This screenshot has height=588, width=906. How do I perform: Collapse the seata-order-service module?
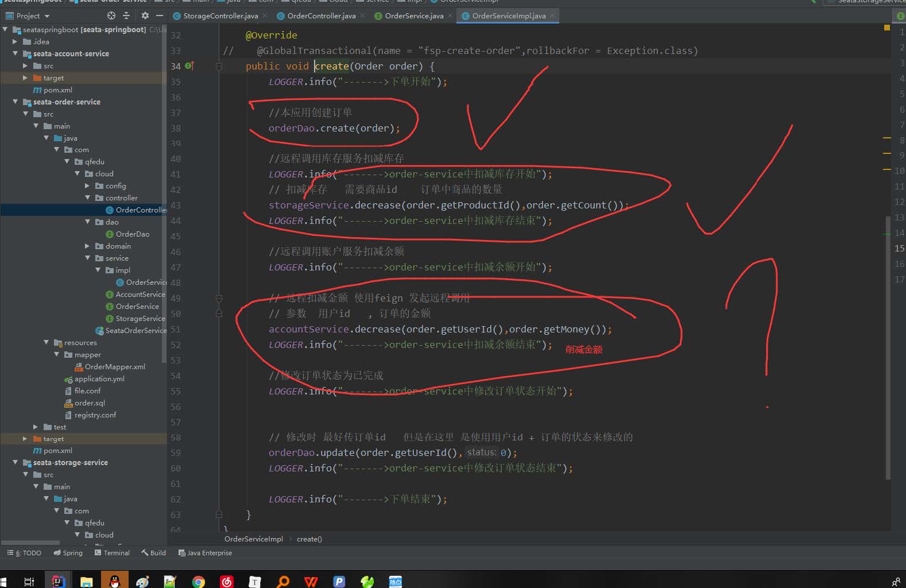16,102
